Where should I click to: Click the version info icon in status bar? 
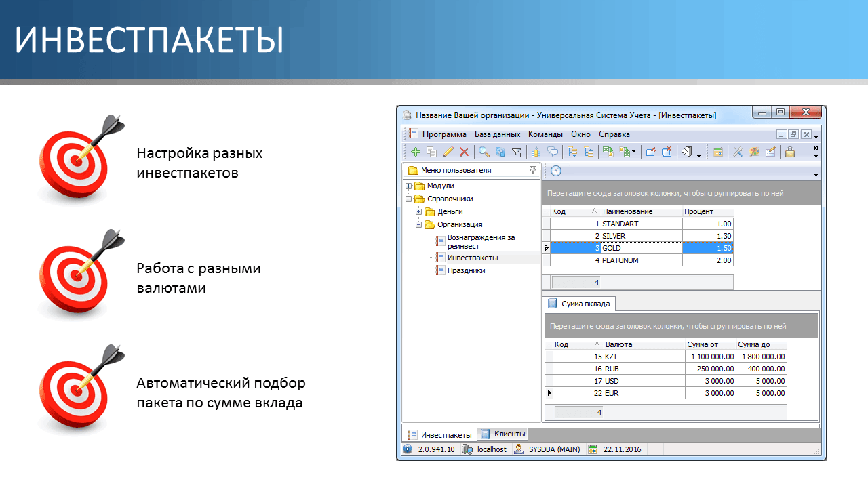[408, 449]
